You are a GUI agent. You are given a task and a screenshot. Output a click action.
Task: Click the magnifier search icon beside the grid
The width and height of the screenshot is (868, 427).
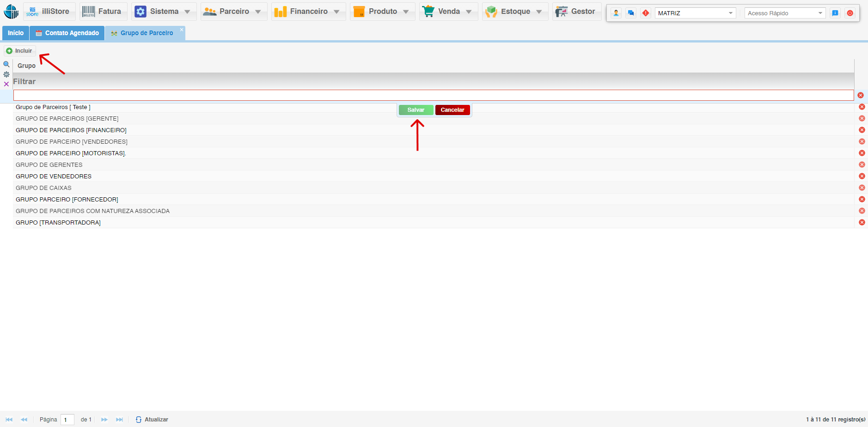(6, 64)
